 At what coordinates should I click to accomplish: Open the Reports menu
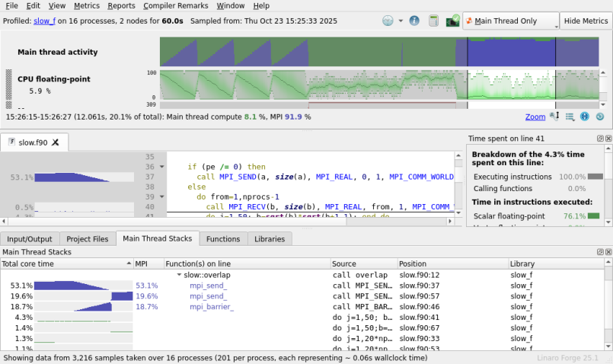coord(121,5)
